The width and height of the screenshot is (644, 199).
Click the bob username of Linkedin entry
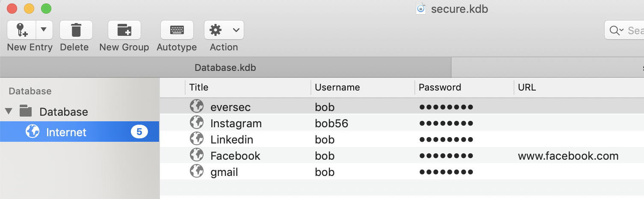tap(325, 140)
